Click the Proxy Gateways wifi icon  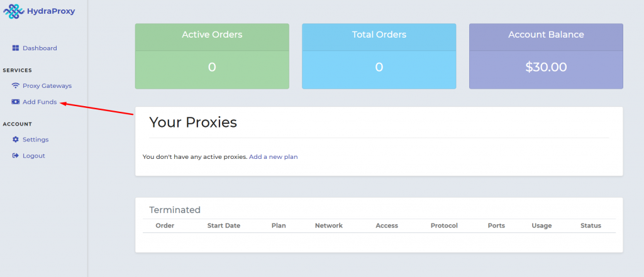click(16, 85)
